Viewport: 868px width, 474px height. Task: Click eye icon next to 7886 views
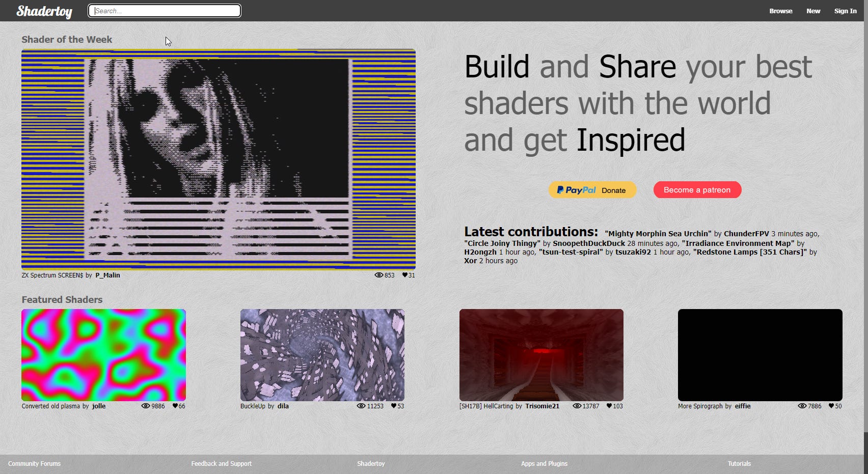coord(802,406)
